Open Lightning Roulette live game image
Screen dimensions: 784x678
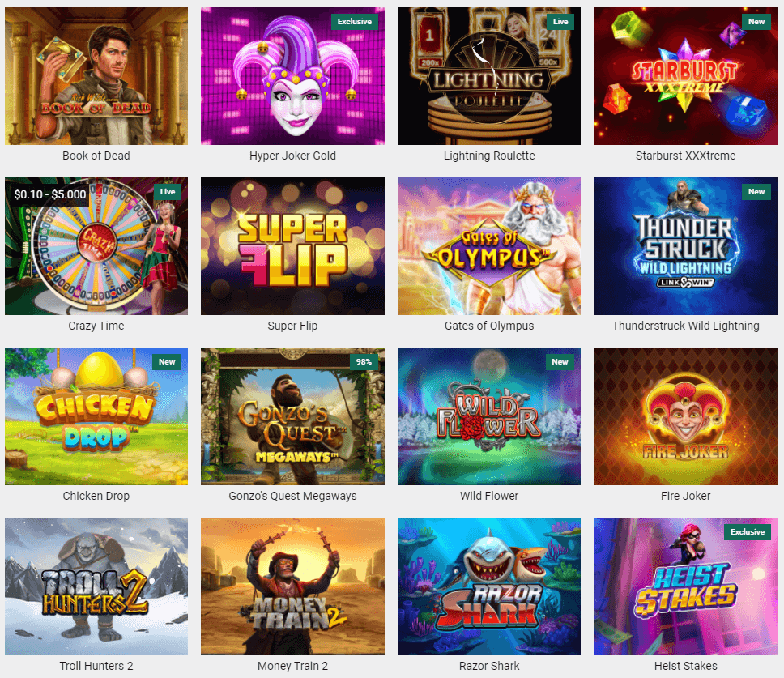click(489, 76)
